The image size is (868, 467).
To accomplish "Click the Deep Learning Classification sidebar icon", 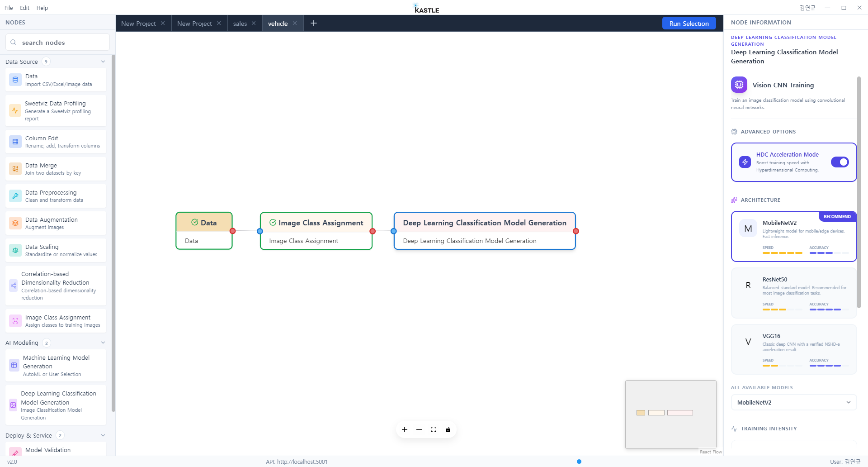I will tap(13, 405).
